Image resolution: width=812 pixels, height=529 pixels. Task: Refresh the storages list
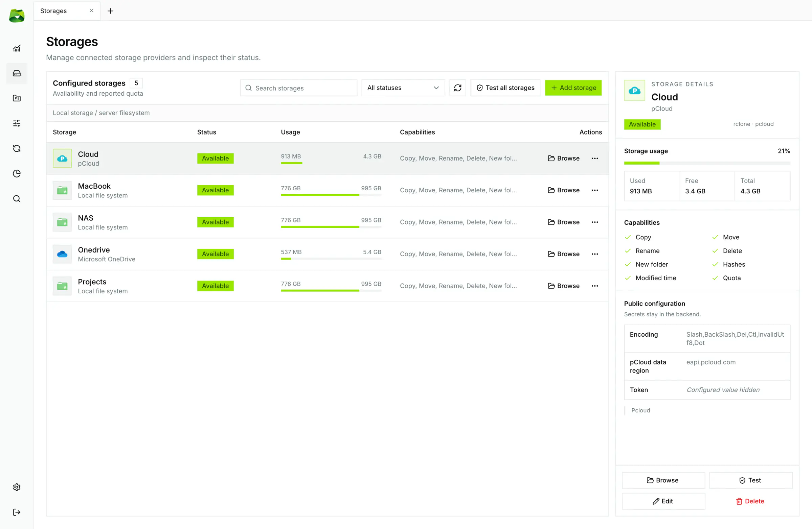pyautogui.click(x=457, y=88)
